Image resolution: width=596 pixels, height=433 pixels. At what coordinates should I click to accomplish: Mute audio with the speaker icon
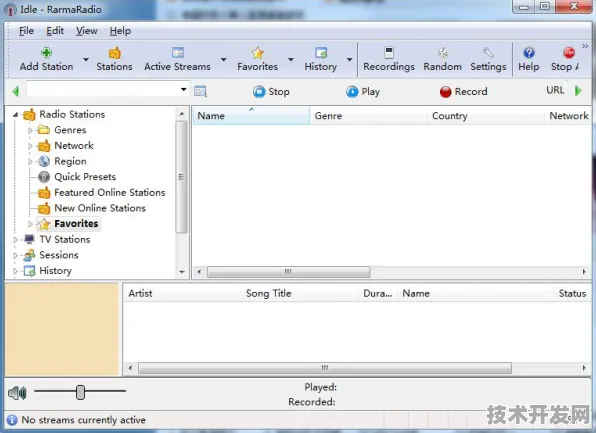pyautogui.click(x=17, y=393)
